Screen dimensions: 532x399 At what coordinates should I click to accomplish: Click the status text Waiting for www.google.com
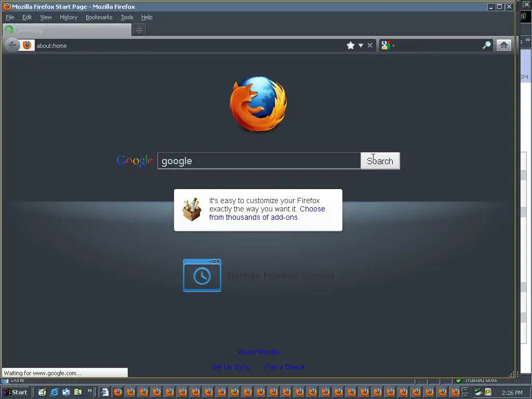[43, 373]
